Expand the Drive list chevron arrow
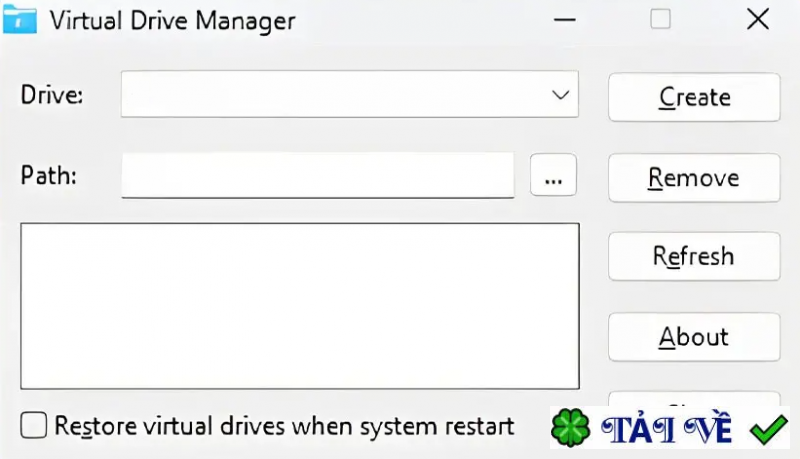 (559, 94)
